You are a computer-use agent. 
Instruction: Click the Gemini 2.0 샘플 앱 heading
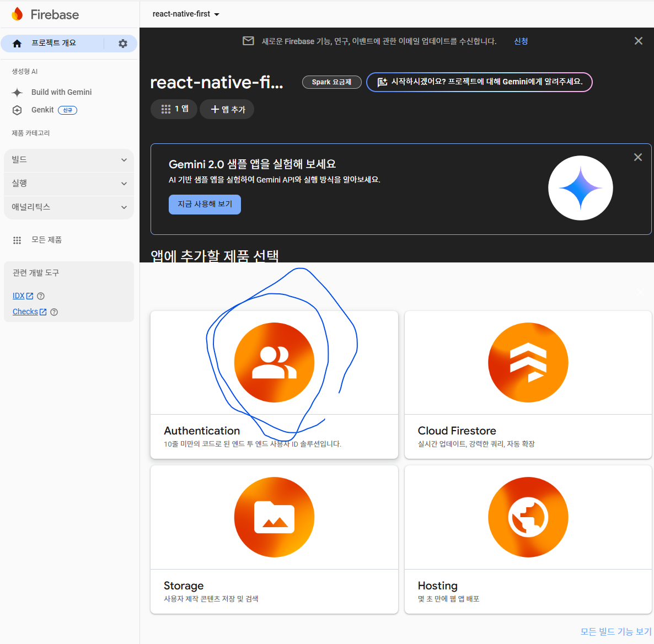(x=253, y=164)
